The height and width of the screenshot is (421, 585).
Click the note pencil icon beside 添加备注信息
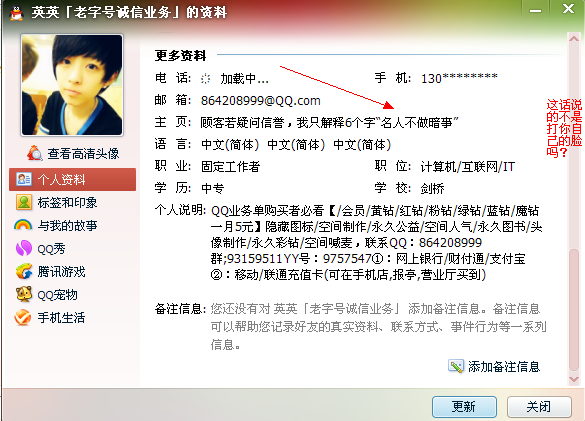point(456,366)
